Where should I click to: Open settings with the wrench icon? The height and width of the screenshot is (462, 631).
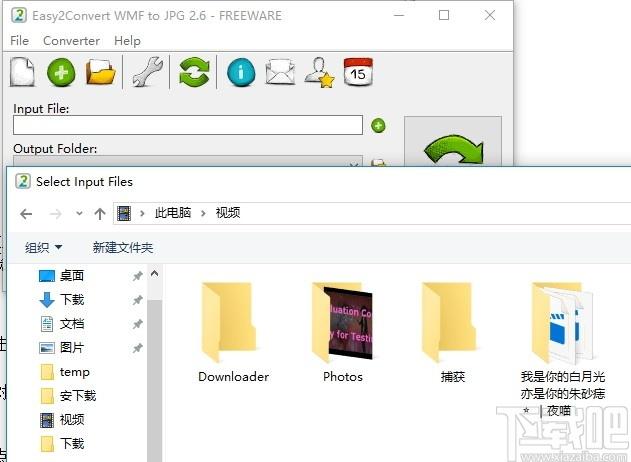pyautogui.click(x=148, y=72)
